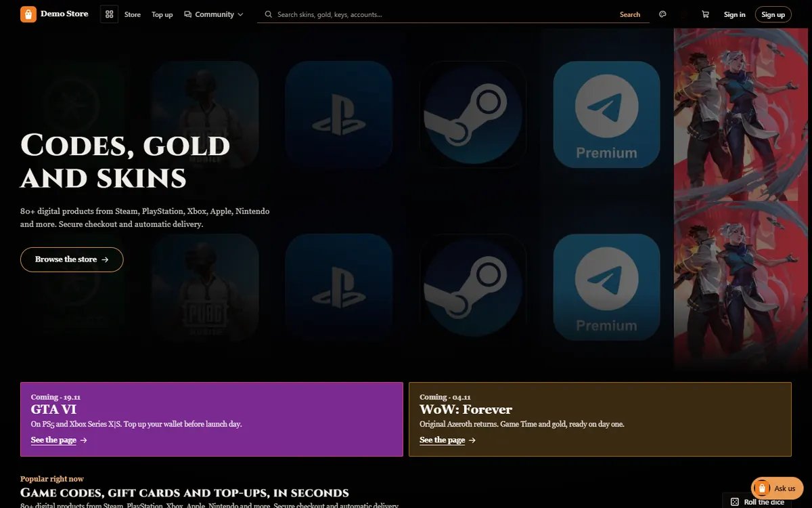Expand the Community dropdown menu
Viewport: 812px width, 508px height.
[x=214, y=14]
